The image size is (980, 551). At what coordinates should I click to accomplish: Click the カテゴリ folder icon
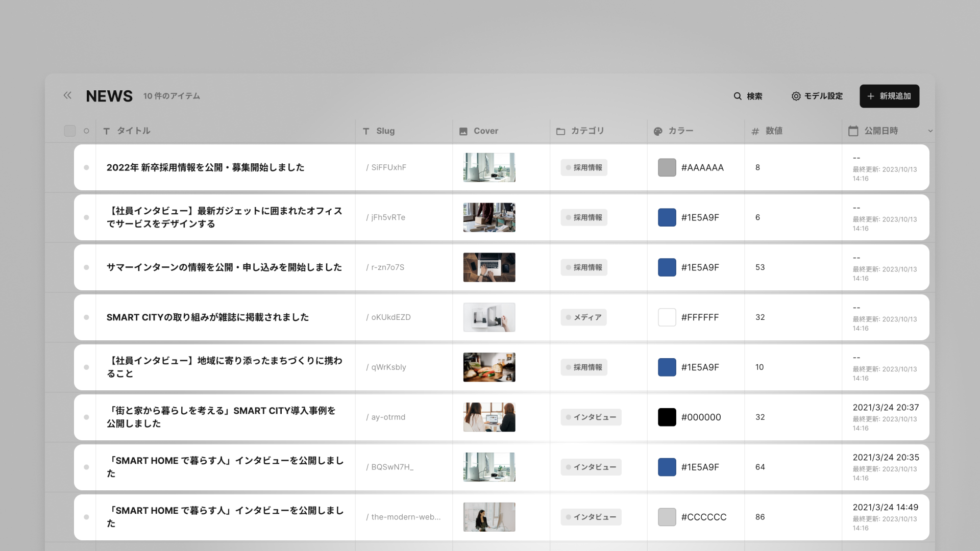pyautogui.click(x=560, y=131)
